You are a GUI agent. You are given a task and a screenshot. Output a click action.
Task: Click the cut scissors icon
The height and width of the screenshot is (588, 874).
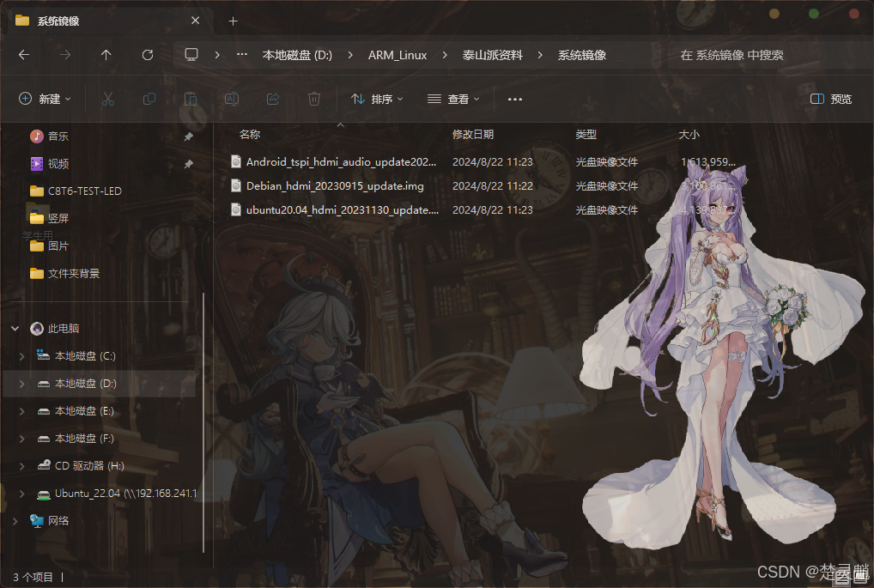pos(108,100)
